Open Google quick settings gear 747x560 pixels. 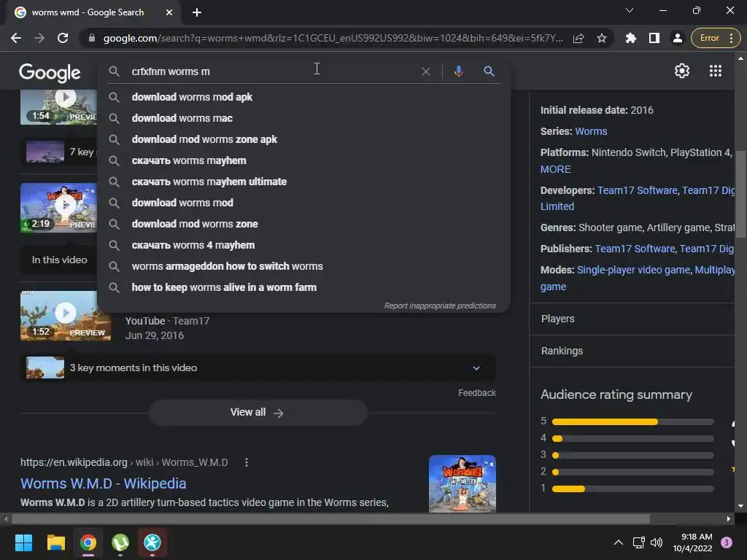[682, 71]
